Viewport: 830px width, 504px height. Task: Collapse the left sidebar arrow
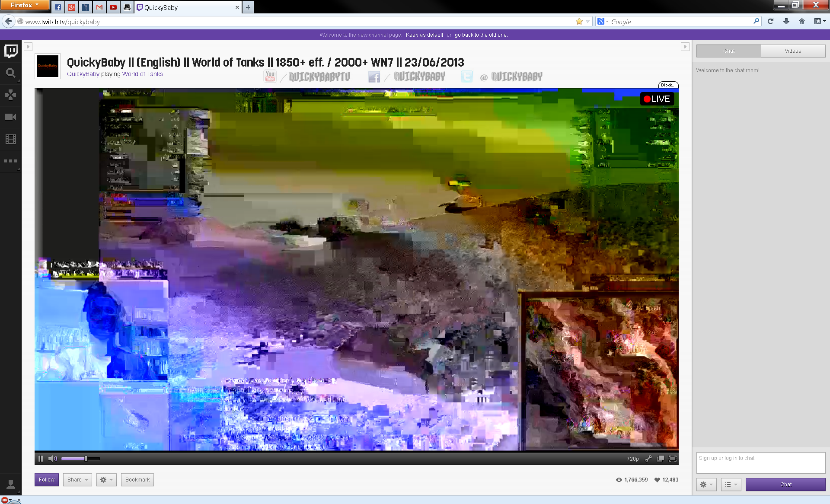(28, 47)
